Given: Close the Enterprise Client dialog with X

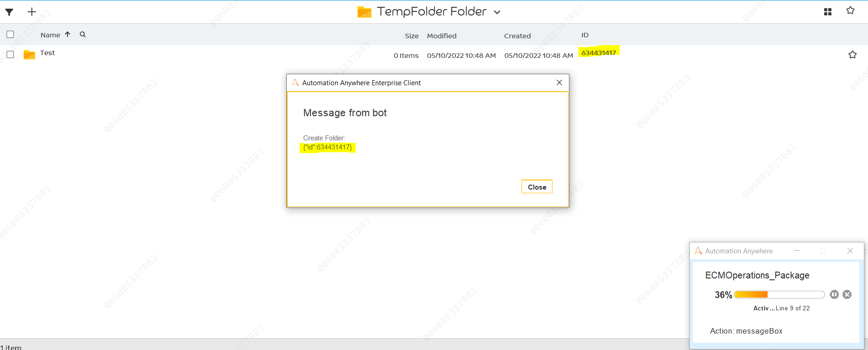Looking at the screenshot, I should pyautogui.click(x=559, y=82).
